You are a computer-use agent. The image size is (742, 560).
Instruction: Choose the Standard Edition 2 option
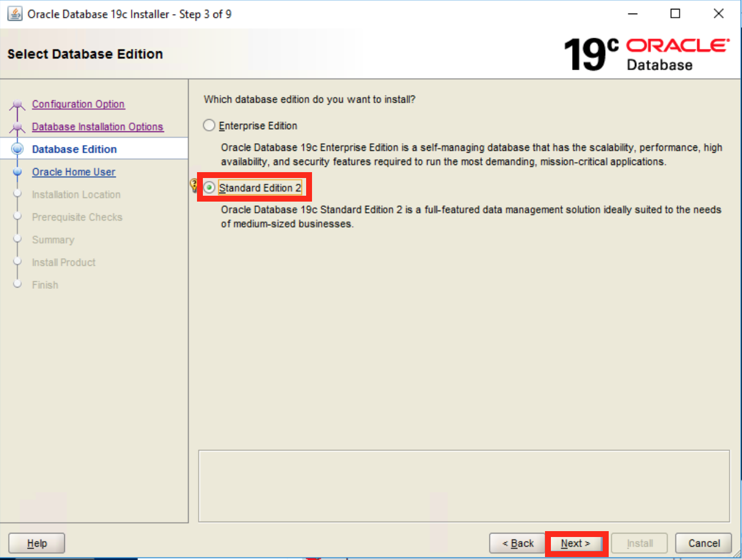click(209, 188)
